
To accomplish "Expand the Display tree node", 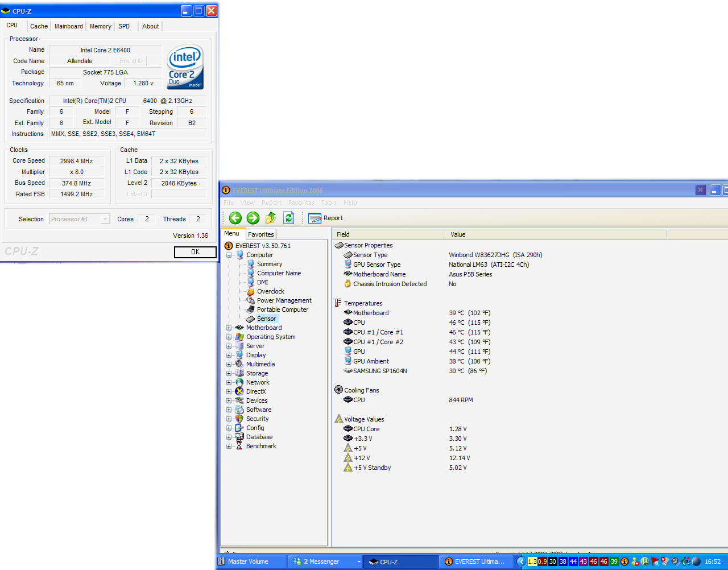I will click(229, 355).
